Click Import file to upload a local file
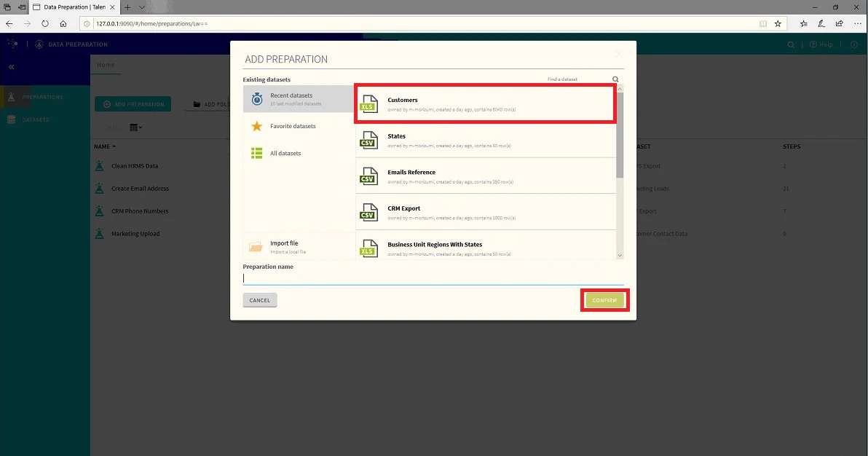This screenshot has height=456, width=868. click(x=299, y=246)
